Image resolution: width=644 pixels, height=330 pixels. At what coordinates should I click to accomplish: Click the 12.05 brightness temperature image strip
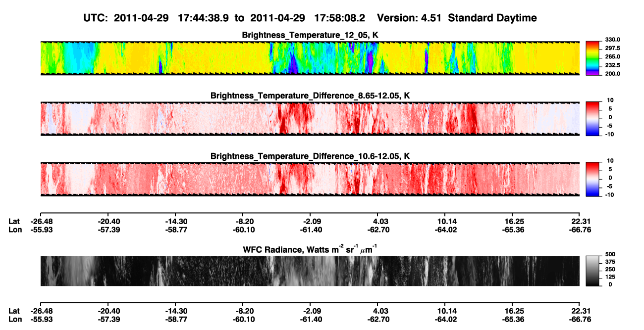310,58
